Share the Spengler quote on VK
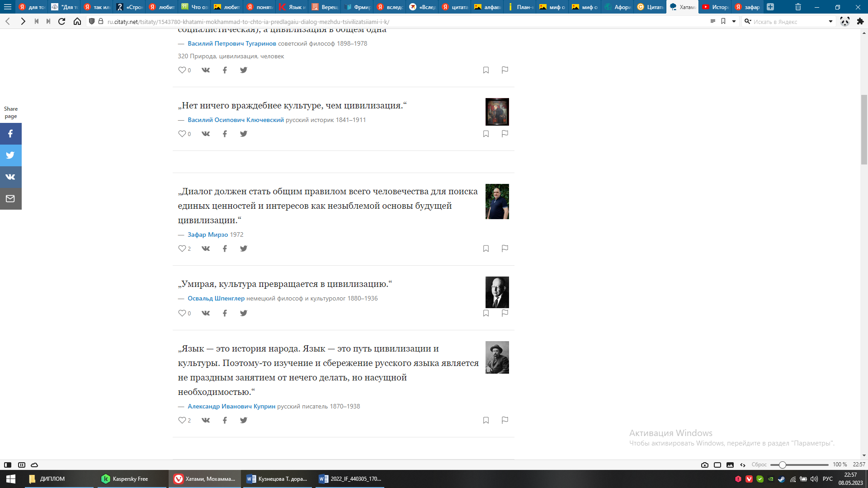Screen dimensions: 868x488 [x=206, y=313]
